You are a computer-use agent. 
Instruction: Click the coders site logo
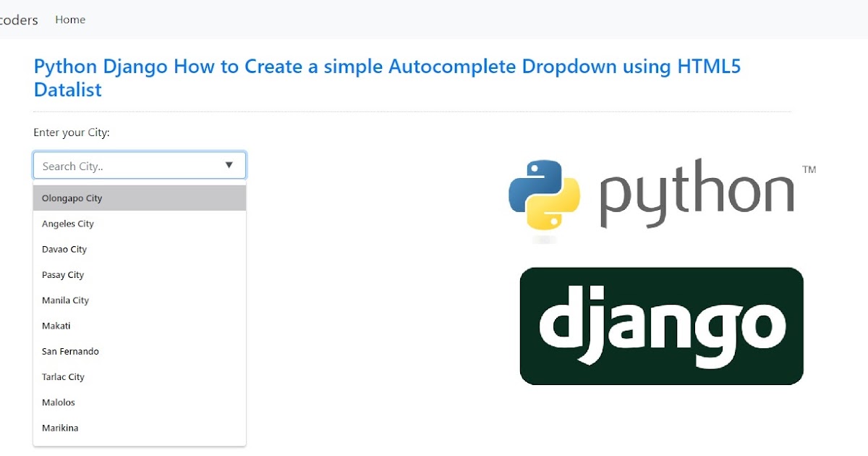coord(18,20)
